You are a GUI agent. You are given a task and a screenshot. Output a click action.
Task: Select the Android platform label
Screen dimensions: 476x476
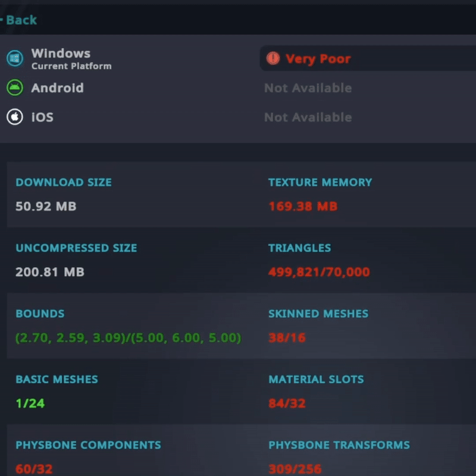pos(57,88)
